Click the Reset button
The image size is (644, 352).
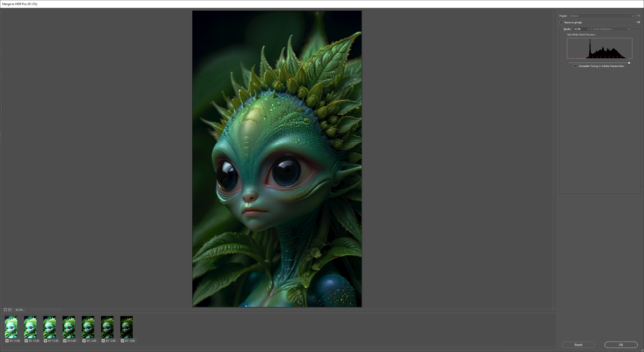578,345
